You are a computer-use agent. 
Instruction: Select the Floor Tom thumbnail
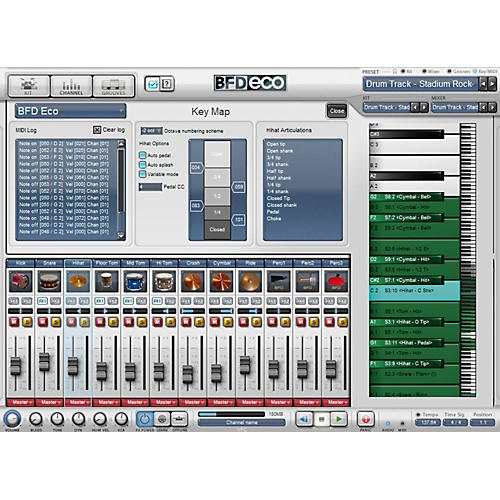pyautogui.click(x=107, y=281)
